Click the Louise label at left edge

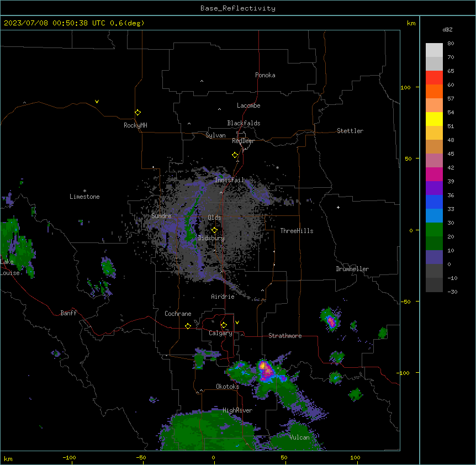(10, 273)
